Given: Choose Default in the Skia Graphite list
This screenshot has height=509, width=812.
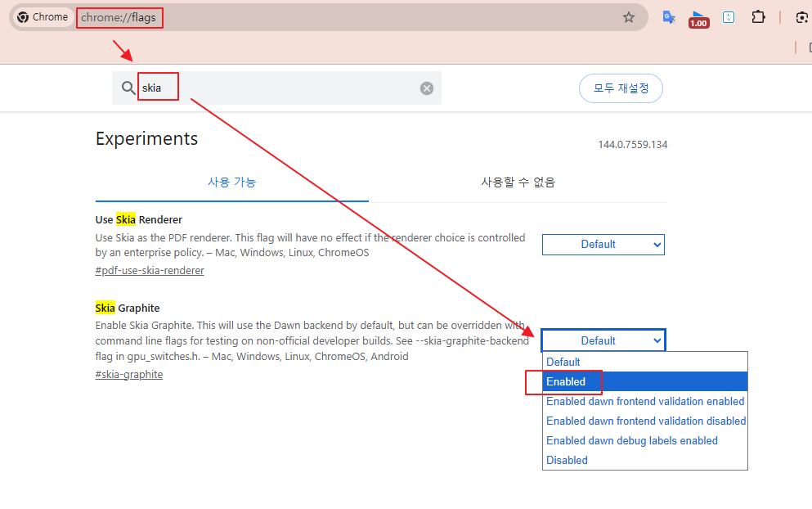Looking at the screenshot, I should [x=644, y=362].
